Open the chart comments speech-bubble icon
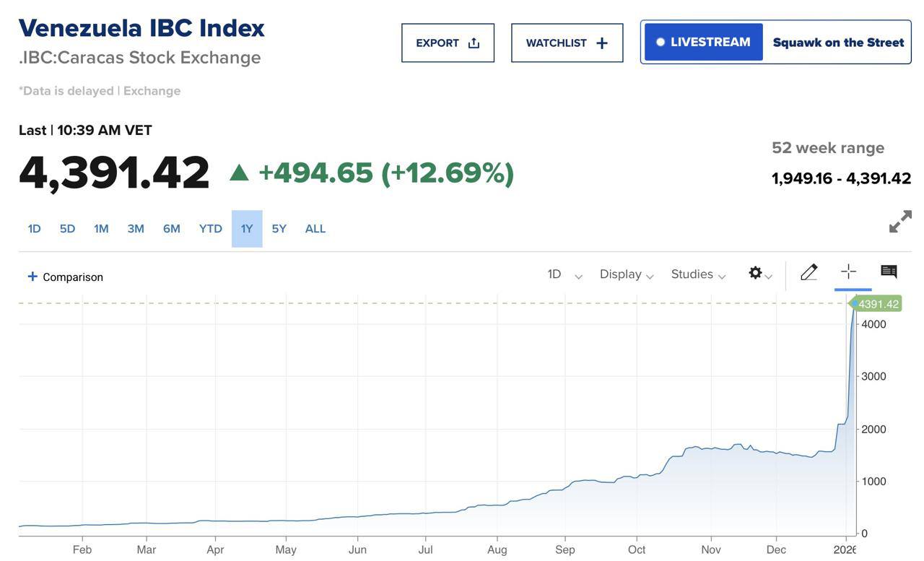924x561 pixels. tap(889, 271)
